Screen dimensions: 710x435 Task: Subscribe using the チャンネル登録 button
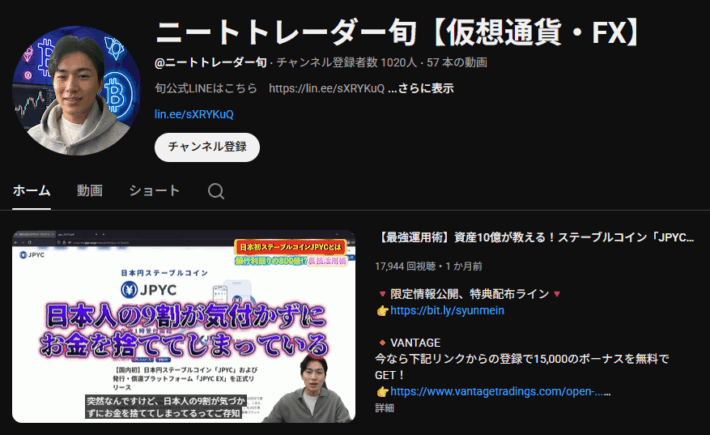[x=207, y=147]
